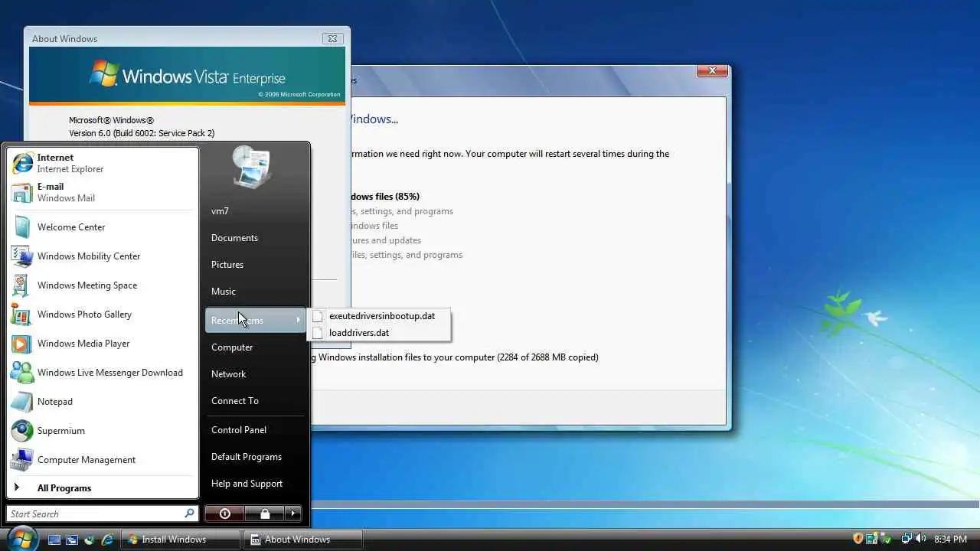Click the network tray icon

pyautogui.click(x=906, y=539)
